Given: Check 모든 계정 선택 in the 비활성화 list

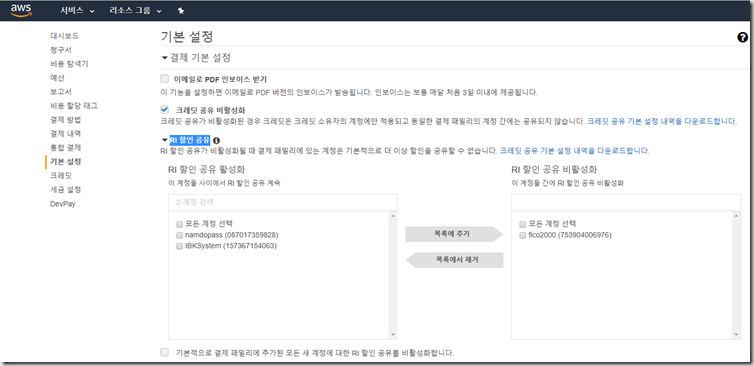Looking at the screenshot, I should tap(523, 224).
